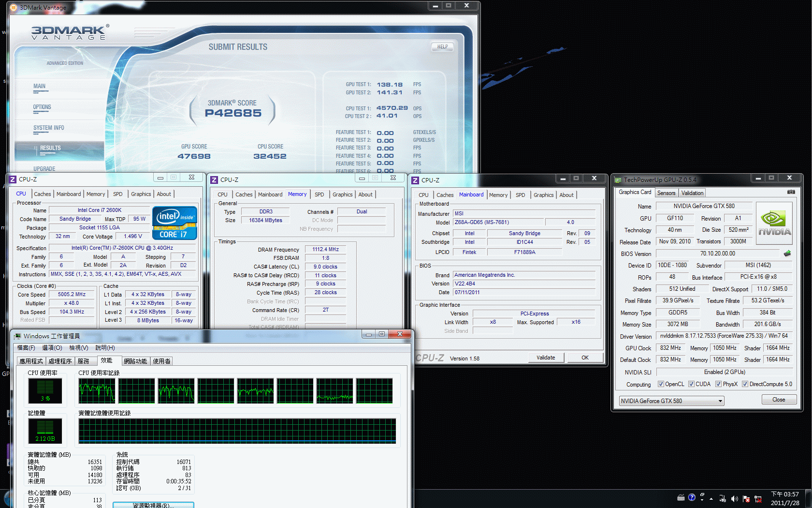Open the 檔案(F) menu in Task Manager

[26, 348]
